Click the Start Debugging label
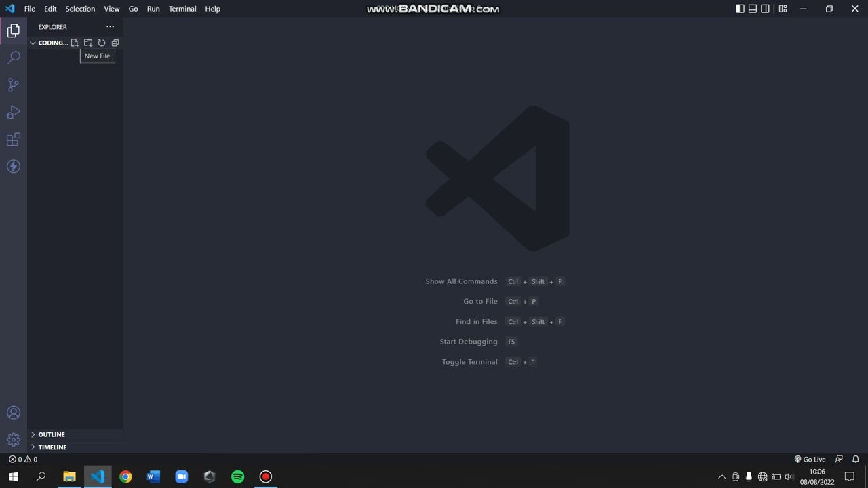868x488 pixels. tap(469, 342)
